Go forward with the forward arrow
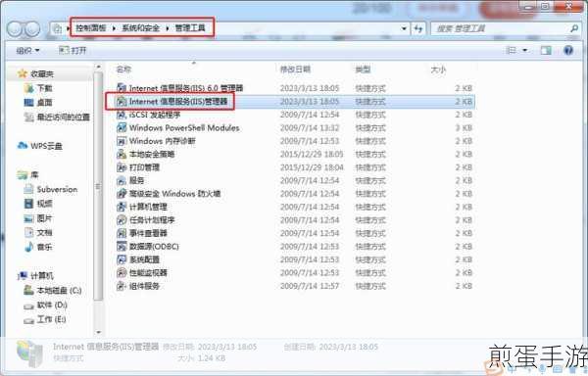Screen dimensions: 588x376 (x=32, y=28)
